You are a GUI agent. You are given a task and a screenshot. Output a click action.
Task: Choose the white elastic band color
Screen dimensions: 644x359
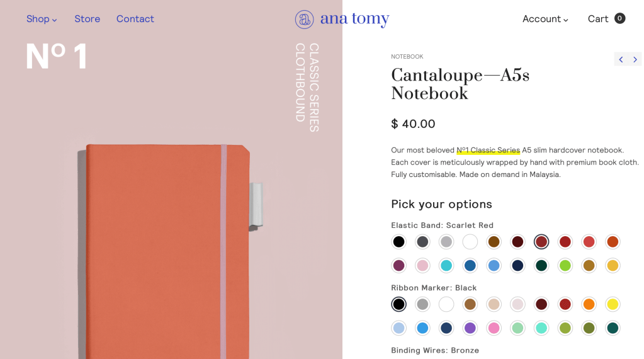pyautogui.click(x=470, y=242)
